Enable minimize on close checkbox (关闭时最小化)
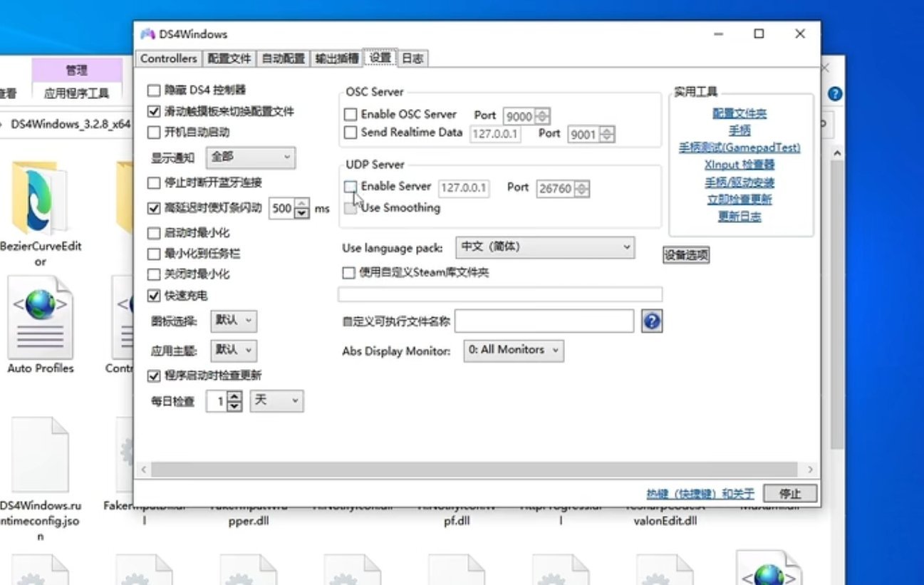The height and width of the screenshot is (585, 924). pos(154,274)
